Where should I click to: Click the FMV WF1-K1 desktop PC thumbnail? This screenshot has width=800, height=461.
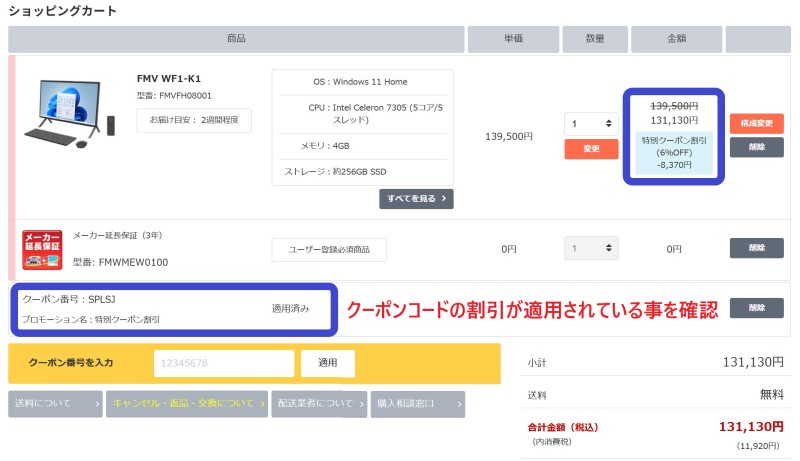pyautogui.click(x=70, y=113)
